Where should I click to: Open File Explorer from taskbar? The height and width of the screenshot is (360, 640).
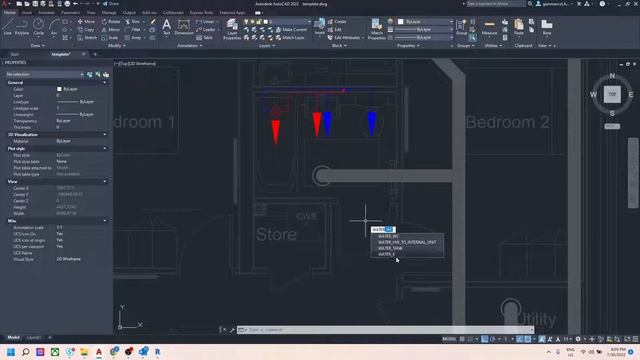84,352
